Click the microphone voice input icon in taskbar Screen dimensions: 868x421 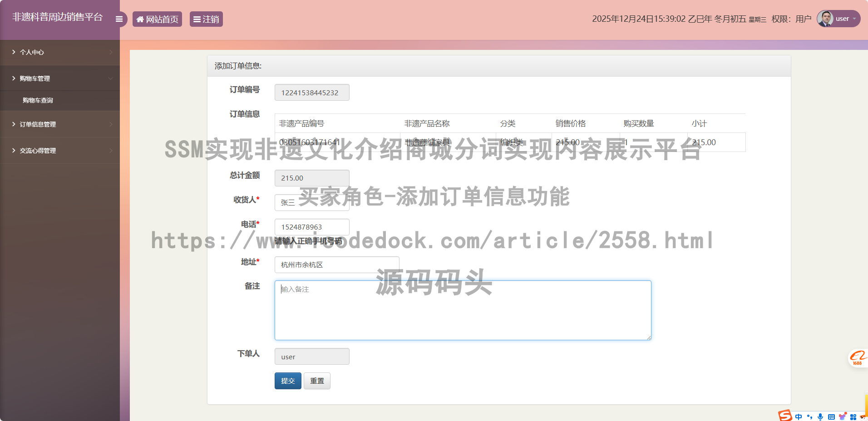click(820, 416)
